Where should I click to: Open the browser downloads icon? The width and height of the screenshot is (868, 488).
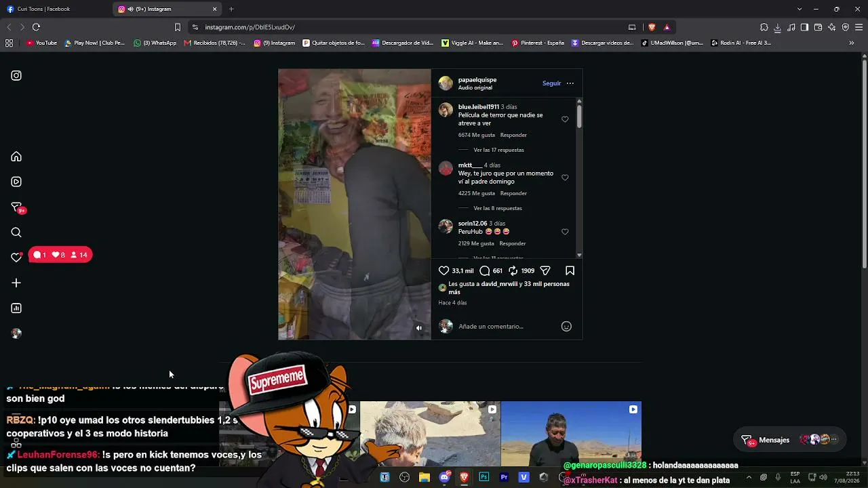(778, 27)
